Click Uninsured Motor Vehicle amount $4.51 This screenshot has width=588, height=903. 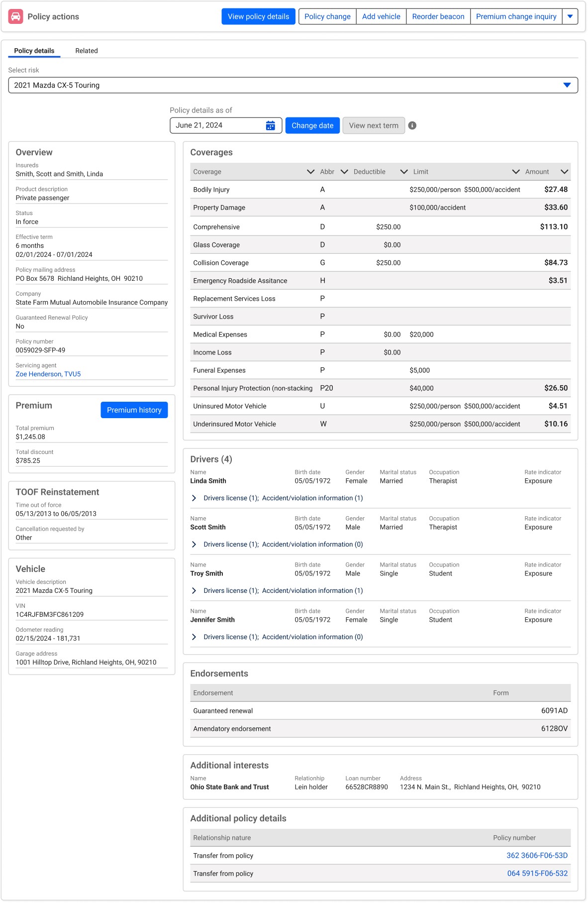(558, 406)
